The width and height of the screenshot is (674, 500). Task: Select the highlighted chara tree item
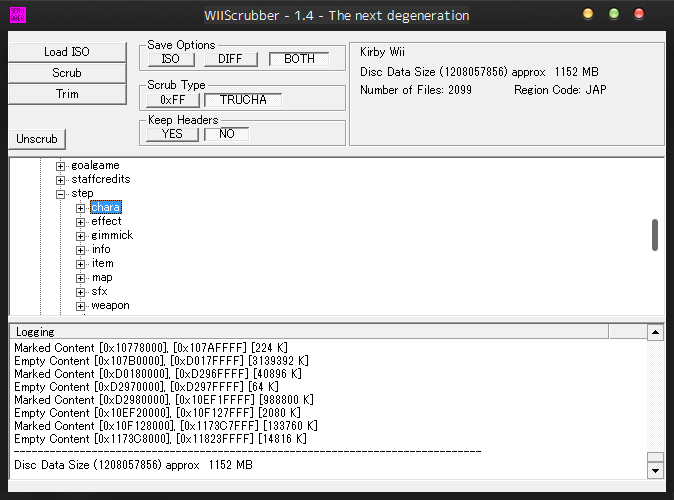point(106,207)
